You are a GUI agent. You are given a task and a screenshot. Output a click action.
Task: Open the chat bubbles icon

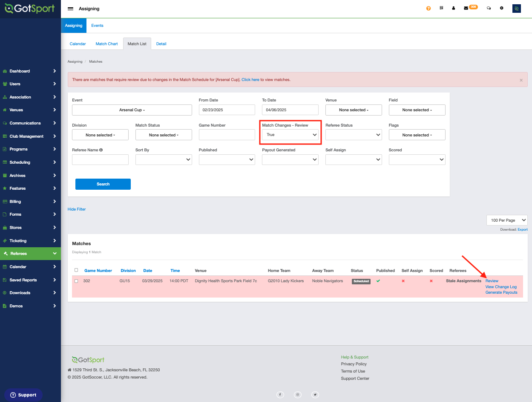[x=489, y=8]
